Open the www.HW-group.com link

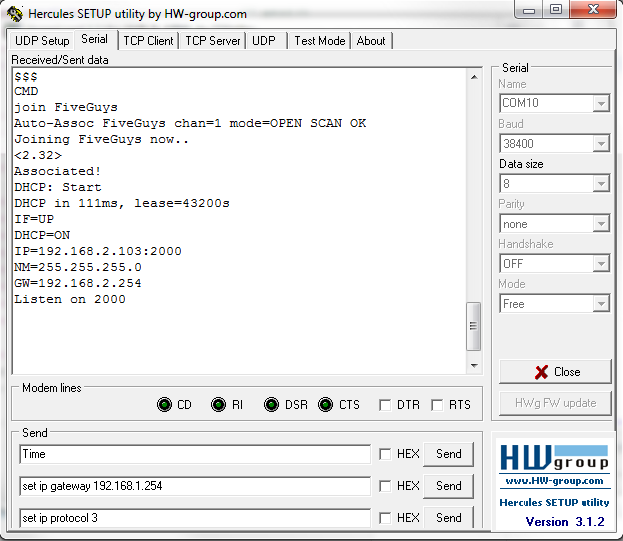(554, 481)
